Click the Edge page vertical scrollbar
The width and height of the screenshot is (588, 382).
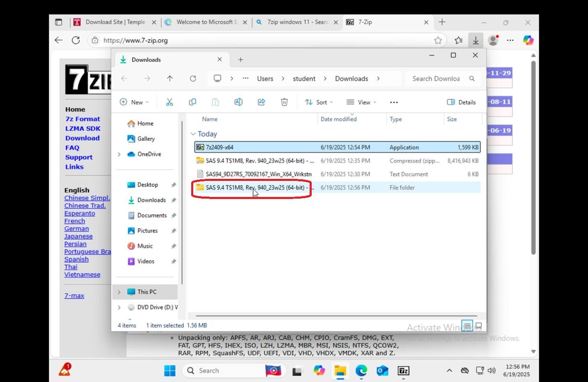[533, 158]
